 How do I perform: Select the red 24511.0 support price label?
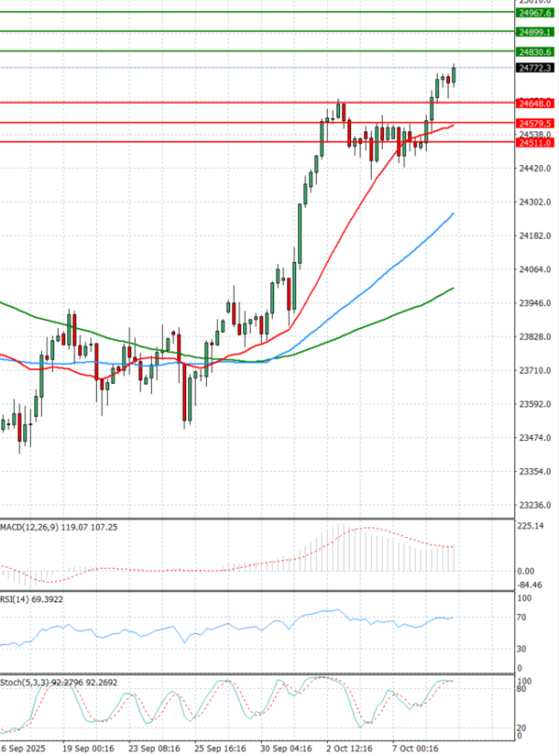click(536, 143)
